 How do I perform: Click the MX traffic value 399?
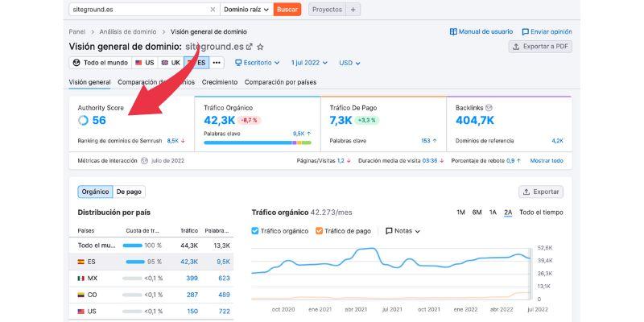192,278
